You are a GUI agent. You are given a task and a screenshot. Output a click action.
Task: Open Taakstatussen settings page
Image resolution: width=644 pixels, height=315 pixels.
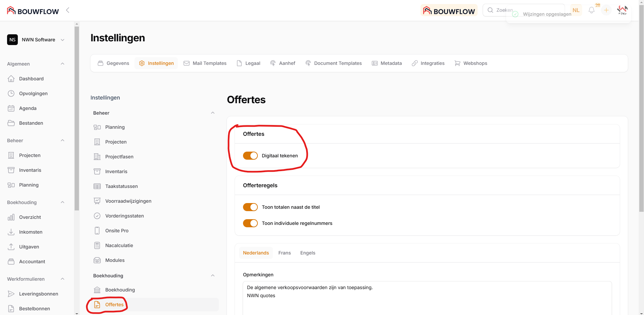[x=121, y=186]
